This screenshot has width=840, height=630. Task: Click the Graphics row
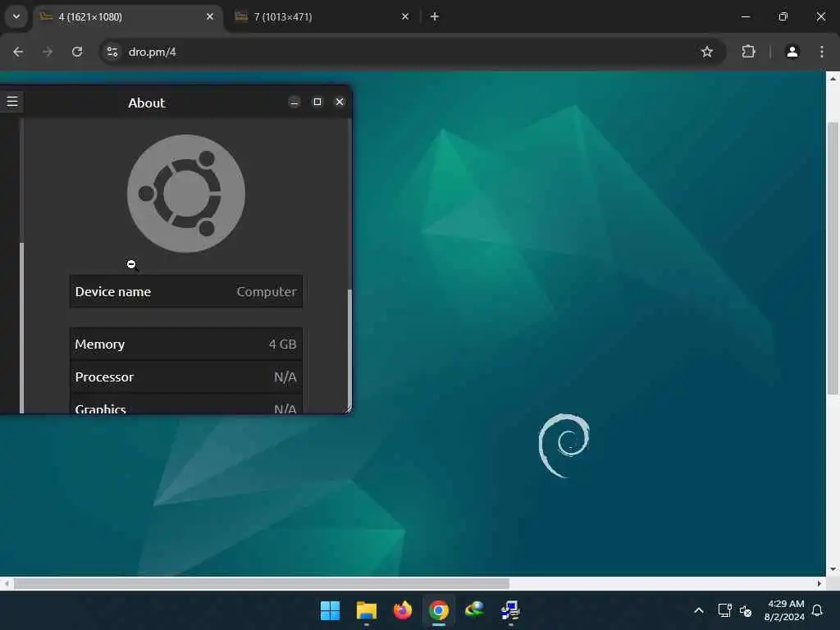click(x=186, y=404)
